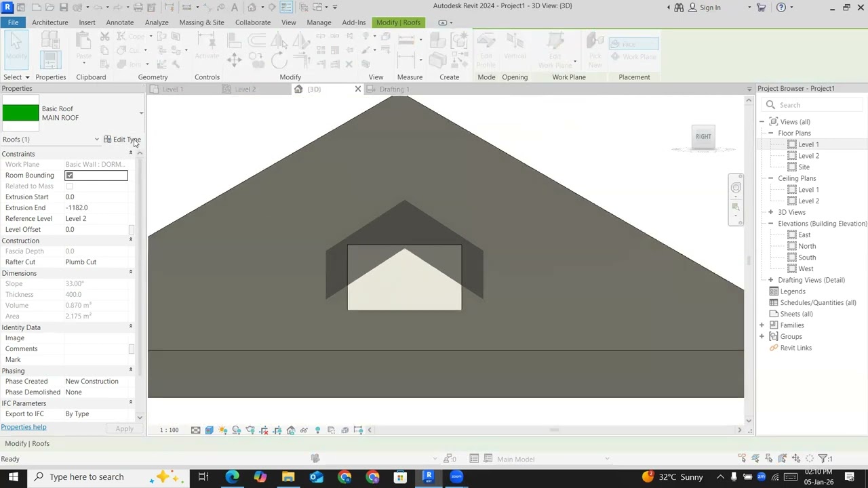Collapse the Constraints section in Properties
The height and width of the screenshot is (488, 868).
click(131, 154)
